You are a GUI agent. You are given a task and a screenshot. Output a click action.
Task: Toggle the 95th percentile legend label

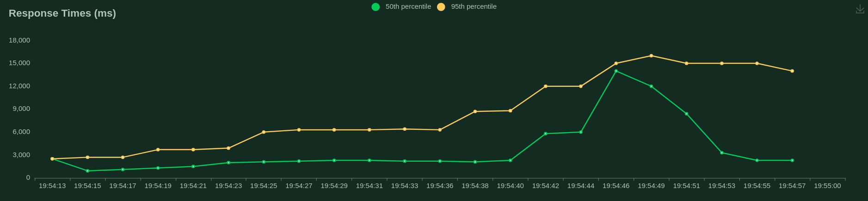pyautogui.click(x=474, y=6)
